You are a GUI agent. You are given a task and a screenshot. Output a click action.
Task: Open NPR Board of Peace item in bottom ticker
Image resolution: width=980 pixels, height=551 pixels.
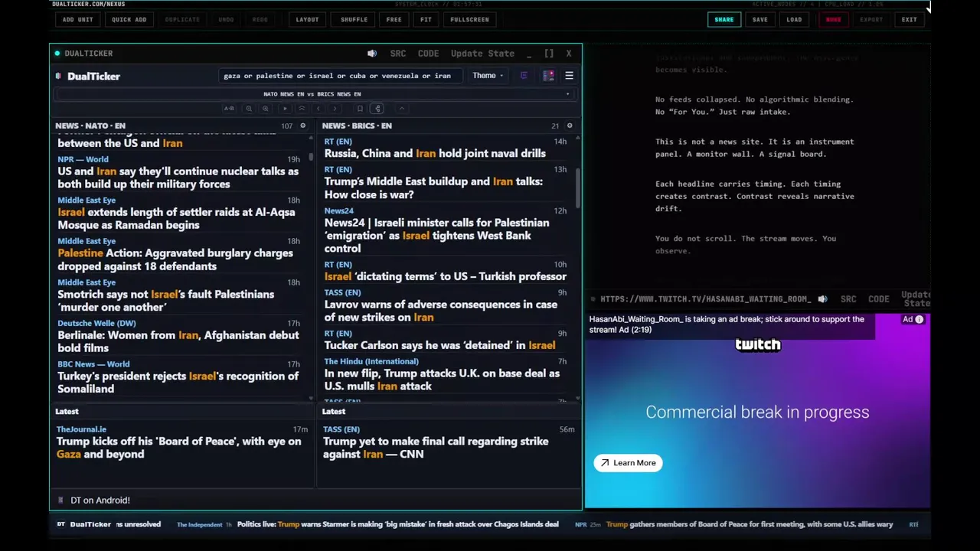pos(750,524)
